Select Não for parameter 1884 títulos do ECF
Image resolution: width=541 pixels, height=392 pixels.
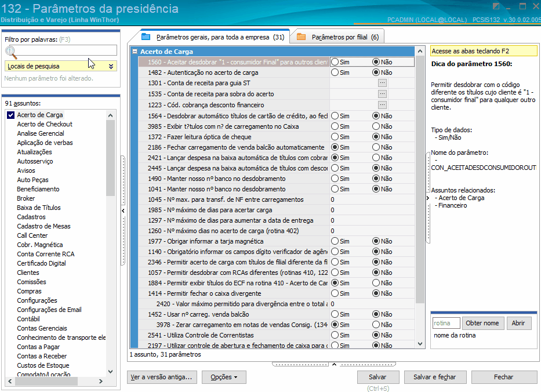[376, 283]
